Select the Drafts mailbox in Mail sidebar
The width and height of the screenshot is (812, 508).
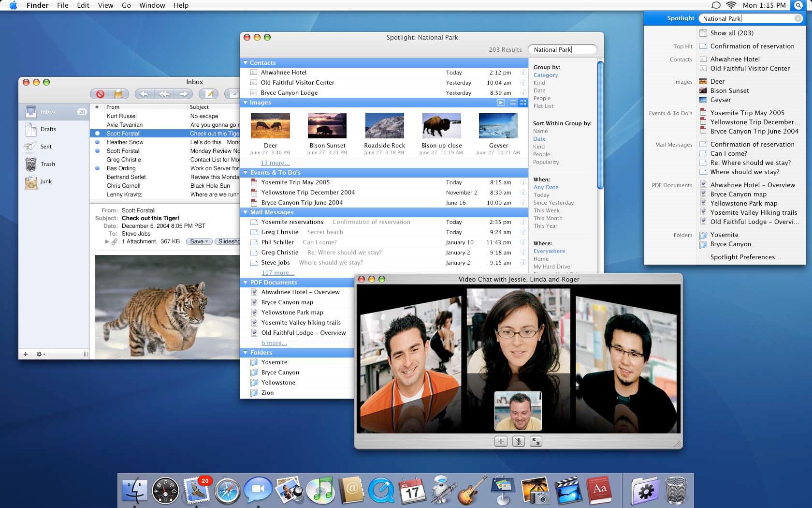[x=48, y=129]
